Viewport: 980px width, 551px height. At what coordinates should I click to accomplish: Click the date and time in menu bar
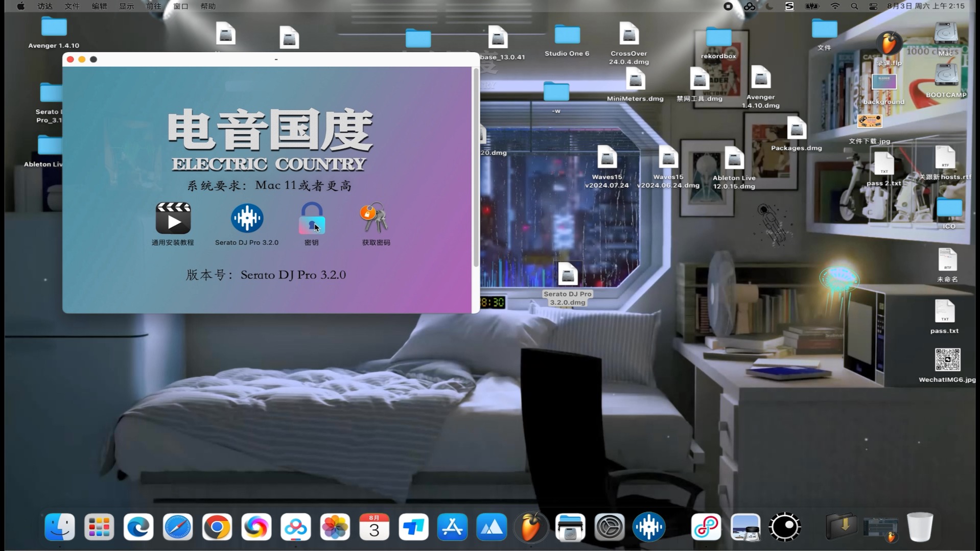925,6
